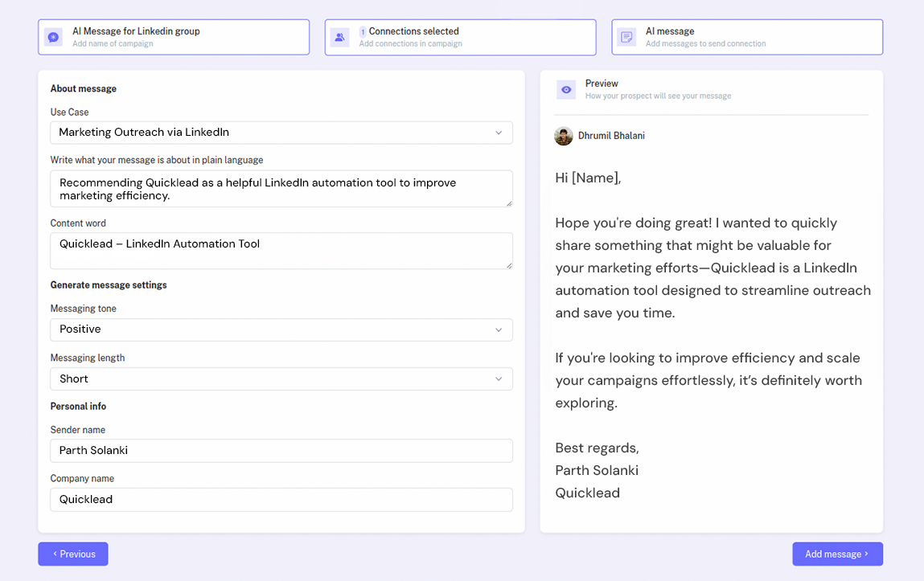Click the 'Hi [Name],' greeting text
The image size is (924, 581).
pos(588,178)
